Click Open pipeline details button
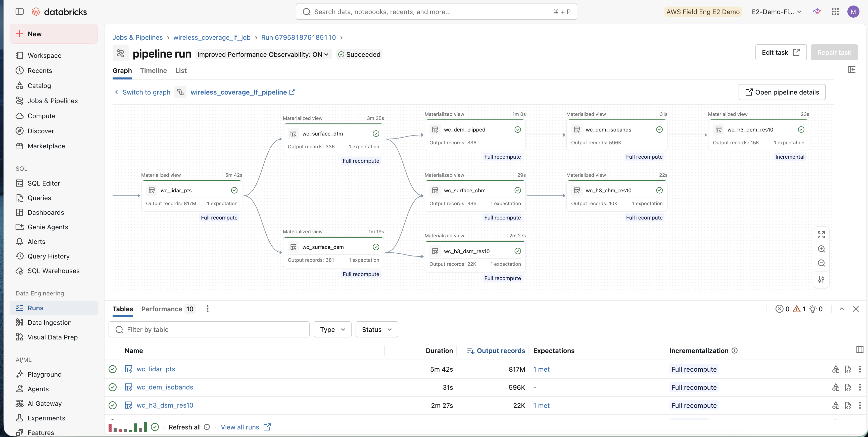 click(782, 92)
